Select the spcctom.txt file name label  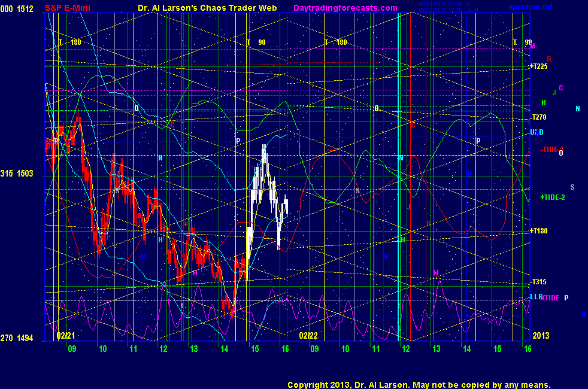click(x=531, y=7)
